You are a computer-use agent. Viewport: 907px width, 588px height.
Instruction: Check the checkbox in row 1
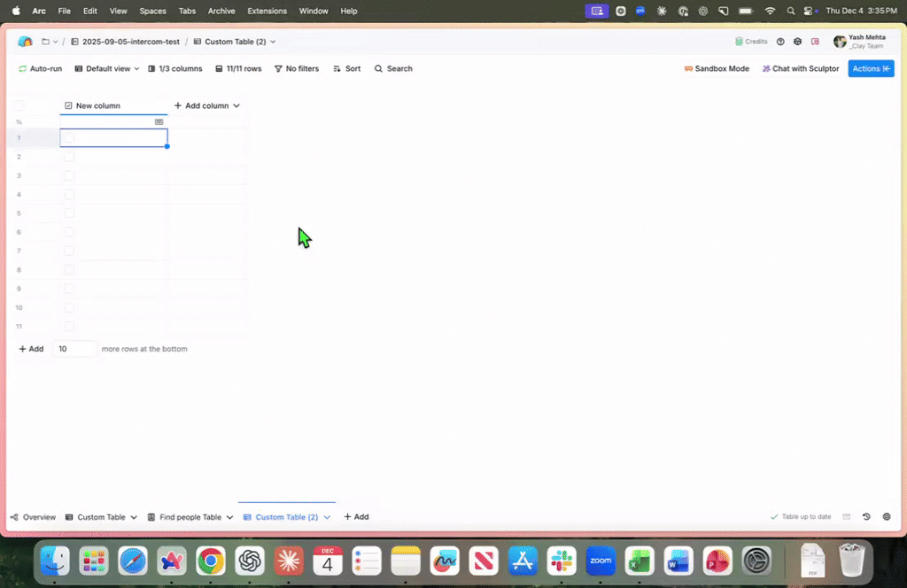coord(69,138)
